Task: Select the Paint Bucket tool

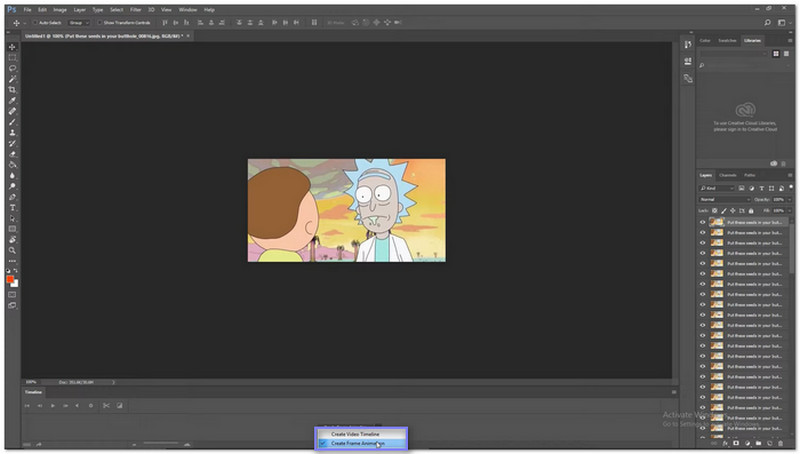Action: tap(12, 165)
